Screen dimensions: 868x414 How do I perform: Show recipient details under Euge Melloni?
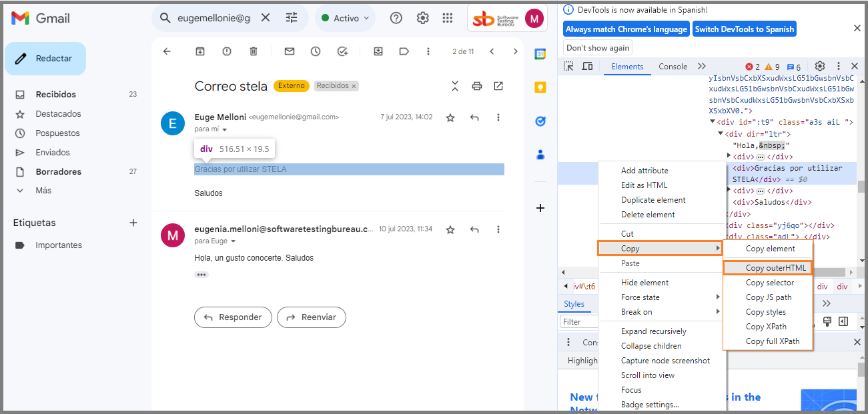click(224, 129)
